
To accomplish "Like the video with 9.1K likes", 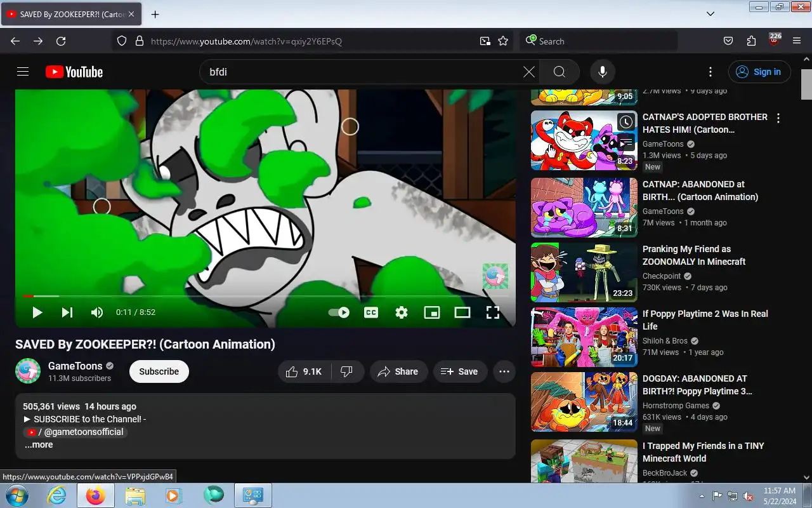I will [304, 371].
